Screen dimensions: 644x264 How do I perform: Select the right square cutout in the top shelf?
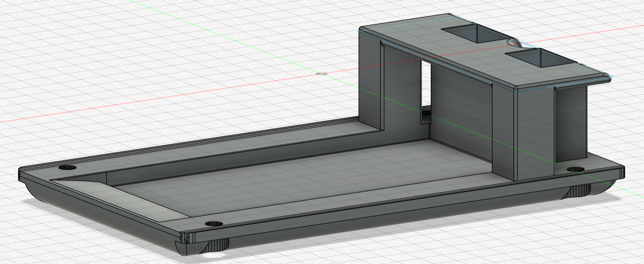(x=541, y=60)
